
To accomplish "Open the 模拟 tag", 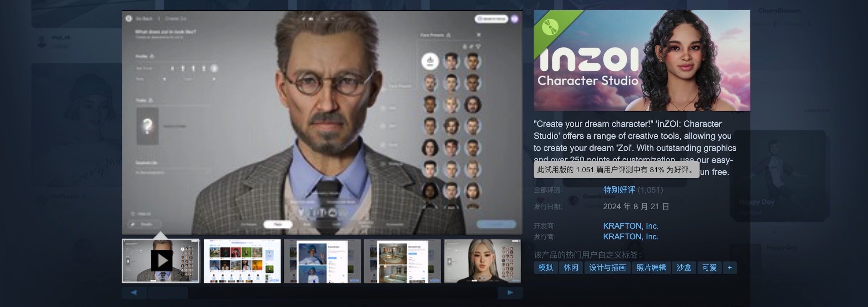I will (x=545, y=268).
